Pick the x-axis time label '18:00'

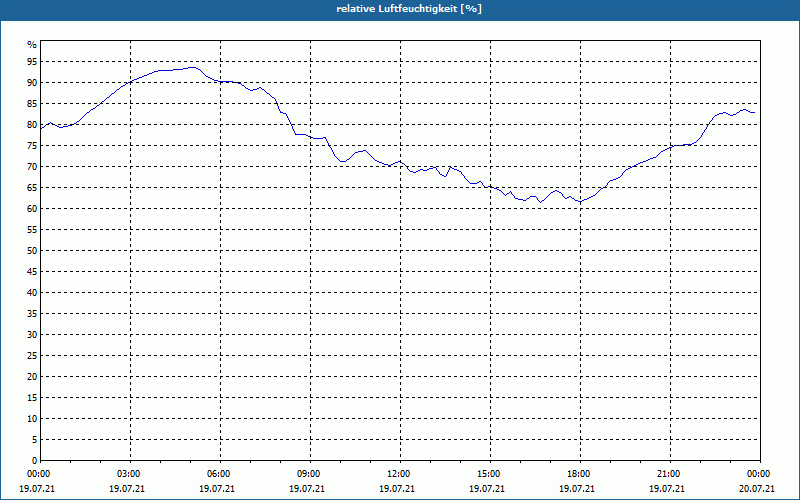click(580, 474)
